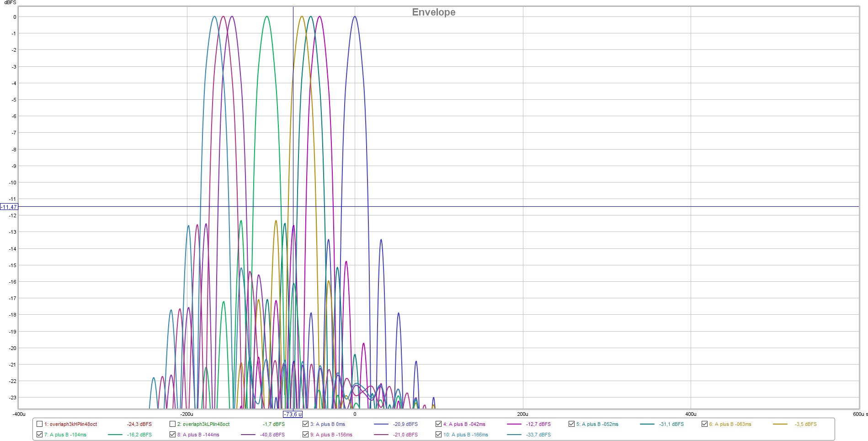The height and width of the screenshot is (441, 868).
Task: Hide trace 9 A plus B -156ms
Action: pyautogui.click(x=306, y=435)
